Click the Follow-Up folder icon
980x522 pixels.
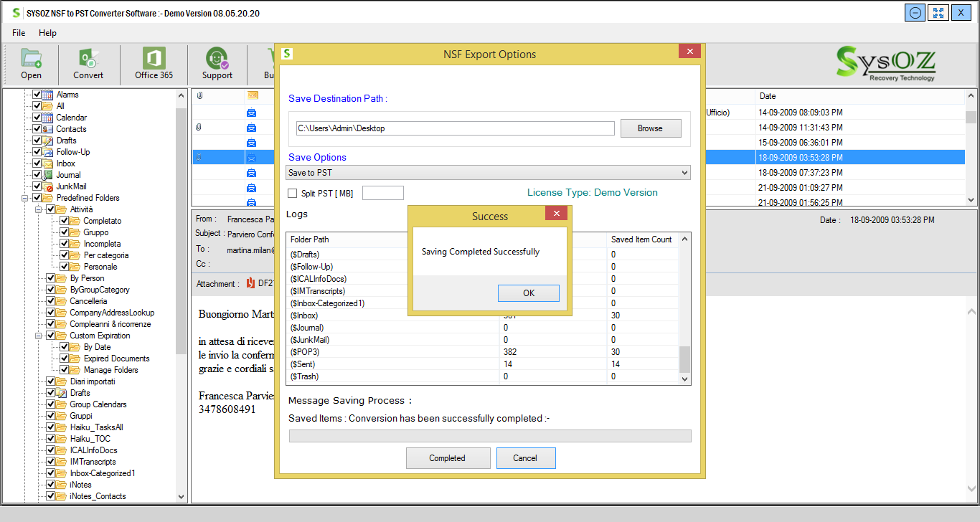coord(47,152)
